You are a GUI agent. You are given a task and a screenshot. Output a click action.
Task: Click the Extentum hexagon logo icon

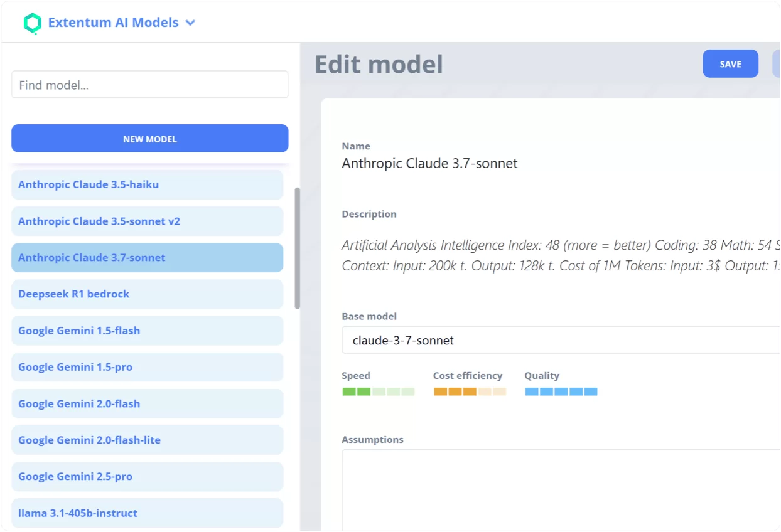tap(32, 23)
